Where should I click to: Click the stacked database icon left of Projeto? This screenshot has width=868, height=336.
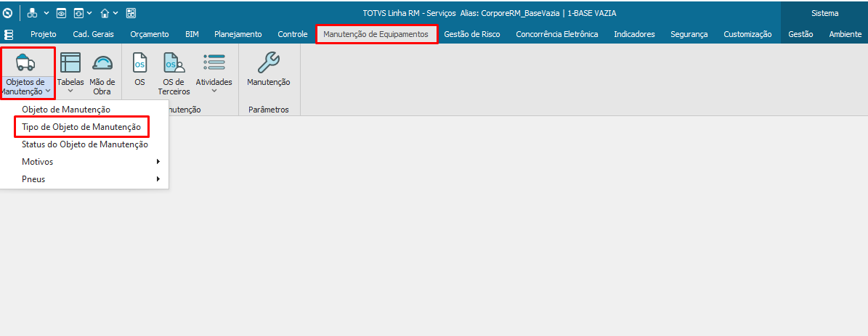coord(8,34)
